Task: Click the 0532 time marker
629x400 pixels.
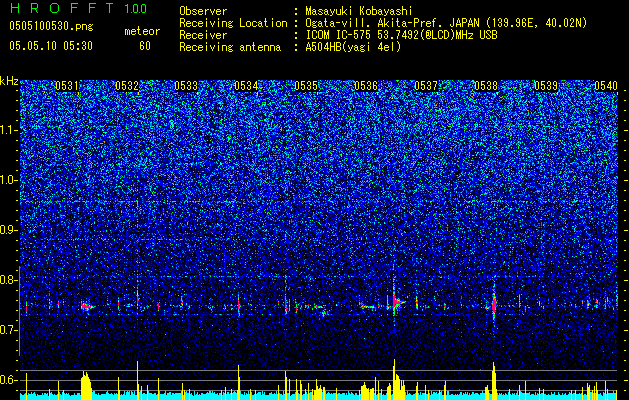Action: [x=127, y=86]
